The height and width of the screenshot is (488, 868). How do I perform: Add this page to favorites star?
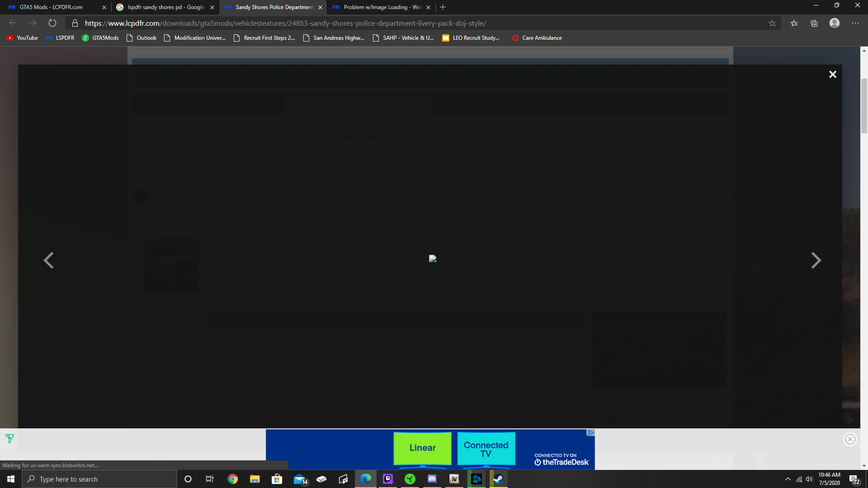click(x=772, y=23)
